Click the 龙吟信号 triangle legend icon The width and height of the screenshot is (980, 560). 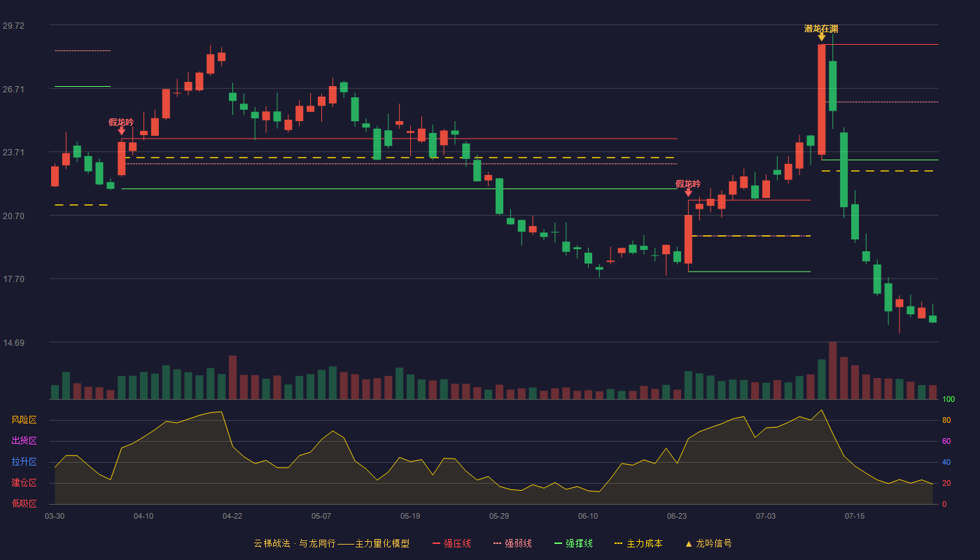pos(688,543)
